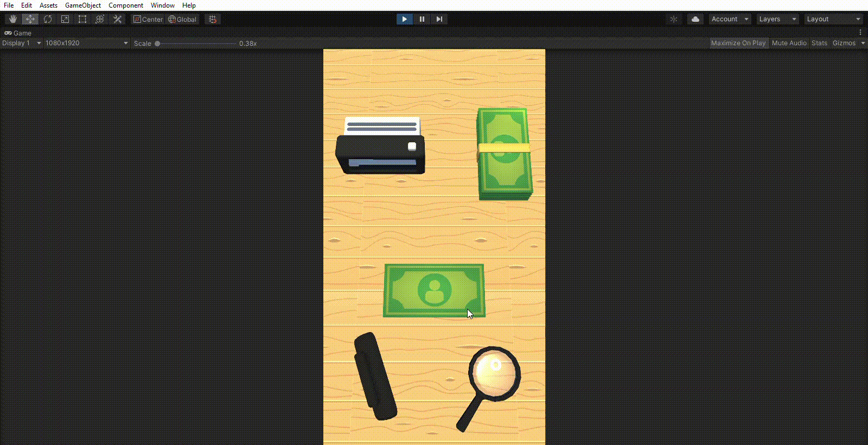Open the Edit menu

27,5
